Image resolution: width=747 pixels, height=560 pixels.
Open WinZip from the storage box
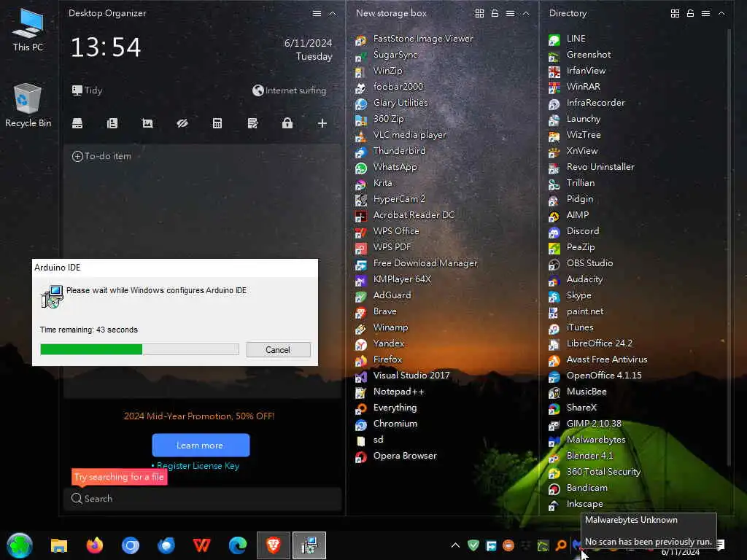pos(379,71)
